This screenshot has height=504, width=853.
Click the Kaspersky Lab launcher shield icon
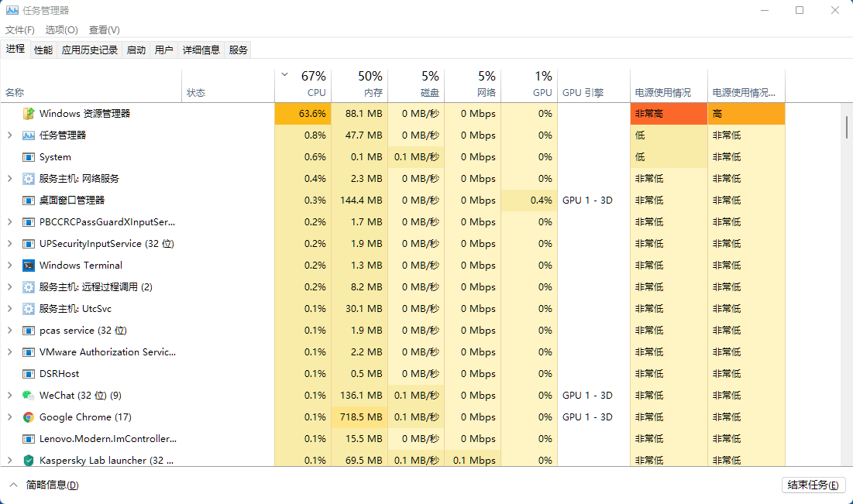29,461
